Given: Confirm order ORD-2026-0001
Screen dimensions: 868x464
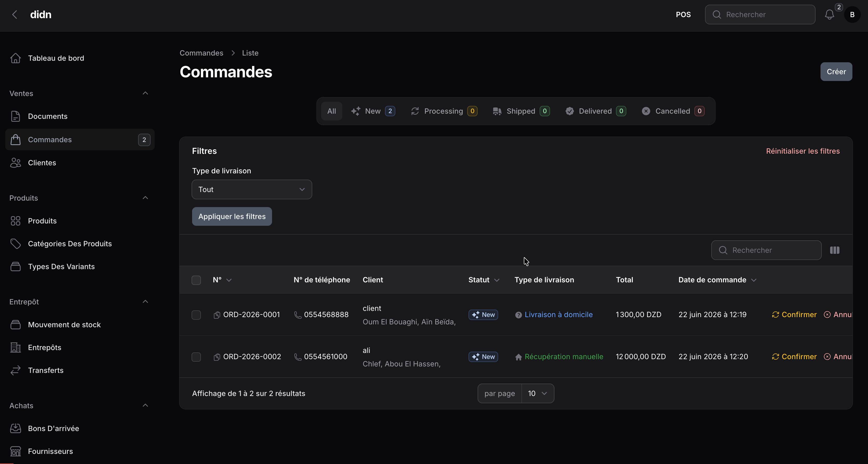Looking at the screenshot, I should tap(794, 315).
